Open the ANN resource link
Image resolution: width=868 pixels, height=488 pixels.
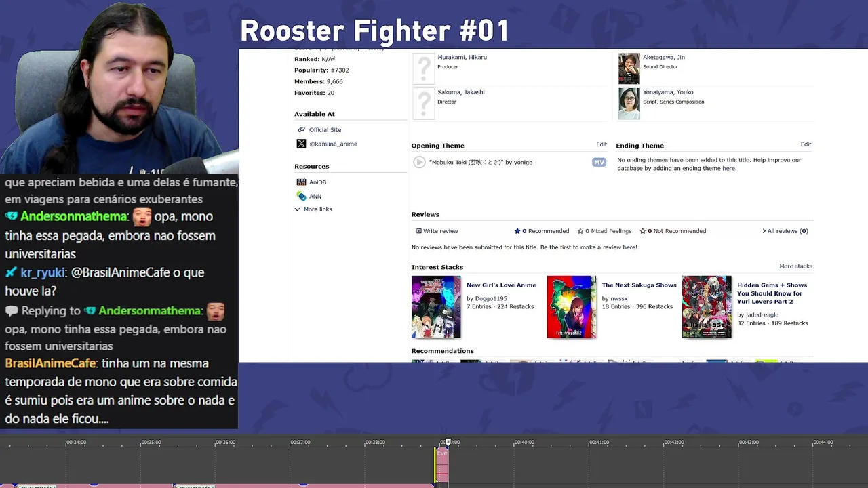click(315, 197)
